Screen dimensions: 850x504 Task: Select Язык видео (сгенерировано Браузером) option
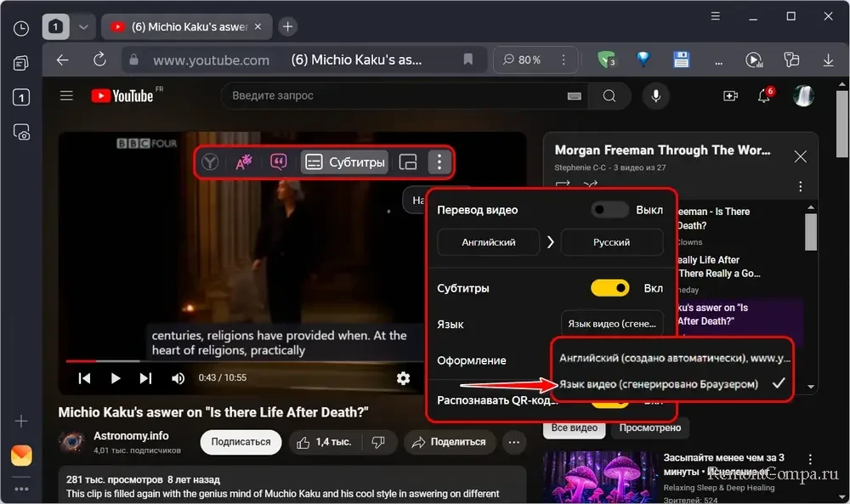[659, 384]
